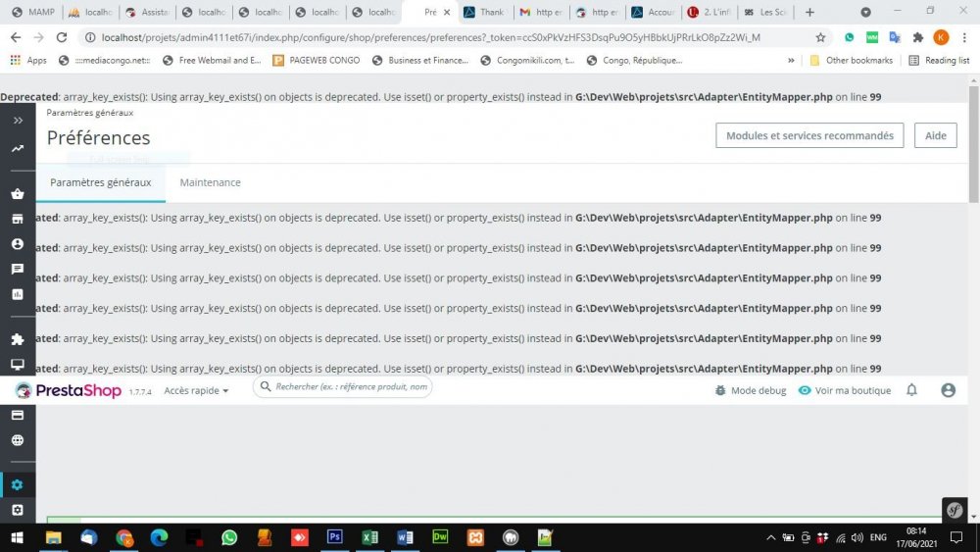Open a new browser tab
980x552 pixels.
tap(810, 12)
